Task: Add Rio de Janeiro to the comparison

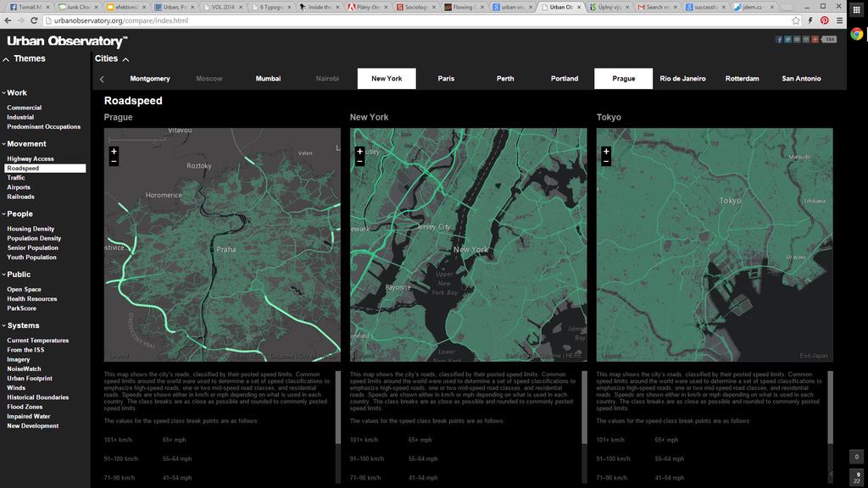Action: [x=682, y=79]
